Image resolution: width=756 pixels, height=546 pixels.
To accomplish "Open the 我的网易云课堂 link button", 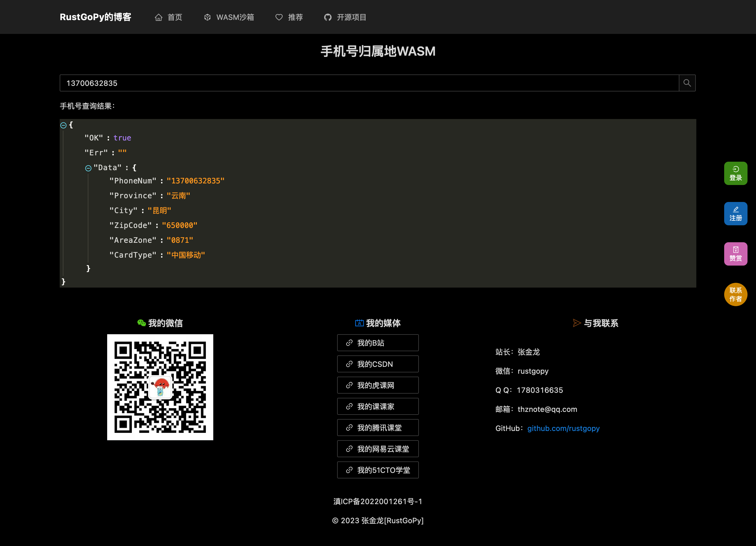I will point(378,449).
